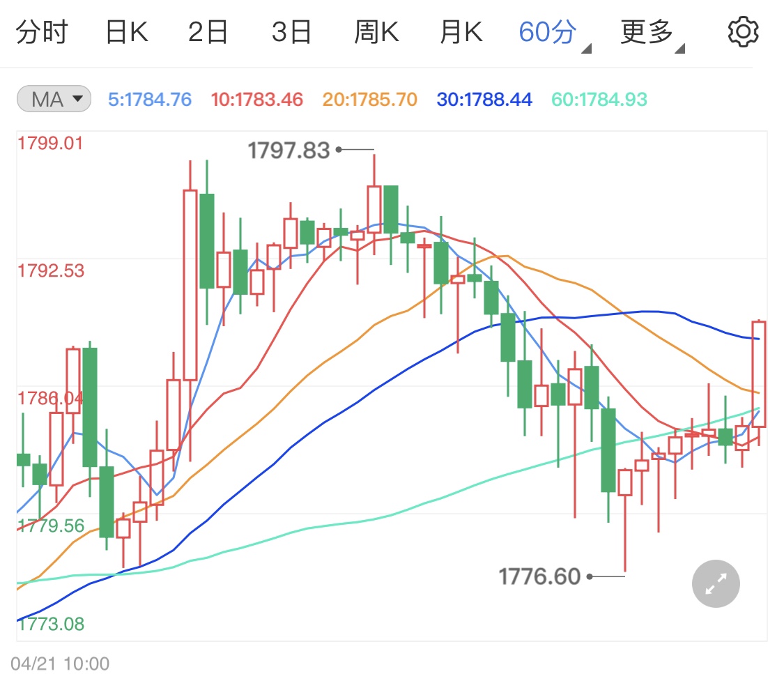Click the high price label 1797.83
The height and width of the screenshot is (674, 784).
tap(289, 151)
